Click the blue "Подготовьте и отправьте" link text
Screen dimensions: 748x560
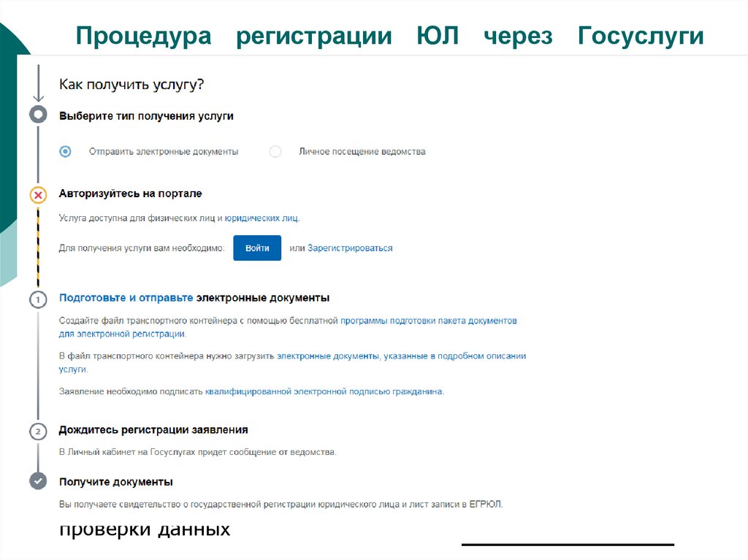click(125, 297)
